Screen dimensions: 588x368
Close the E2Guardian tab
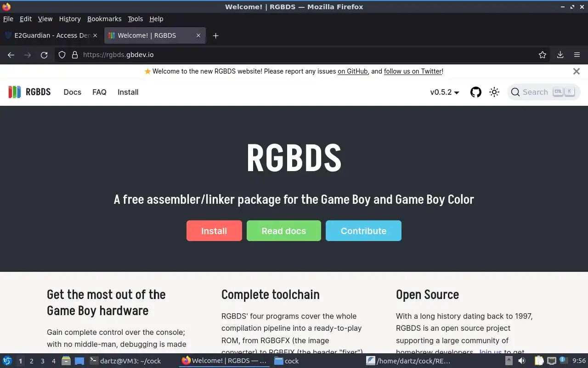click(x=95, y=35)
